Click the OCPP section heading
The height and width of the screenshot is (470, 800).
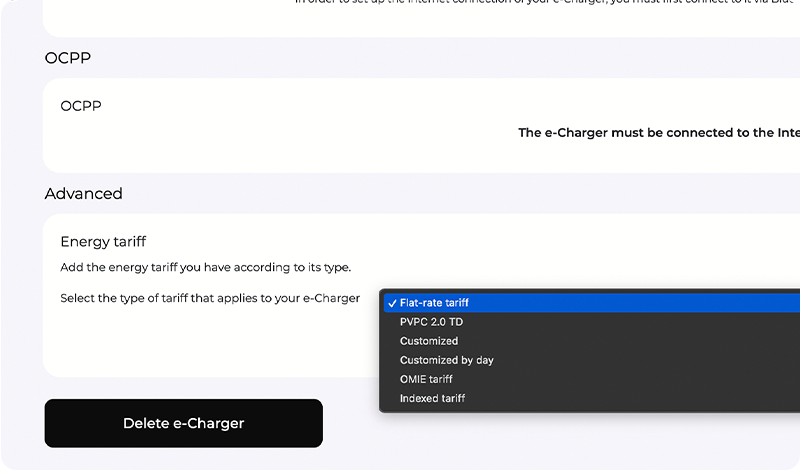(68, 58)
